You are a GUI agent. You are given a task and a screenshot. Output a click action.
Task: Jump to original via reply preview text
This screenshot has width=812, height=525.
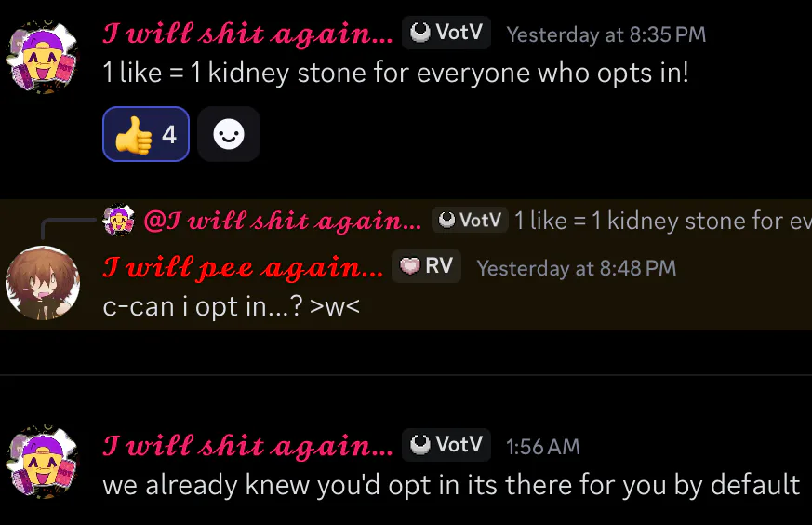[663, 222]
